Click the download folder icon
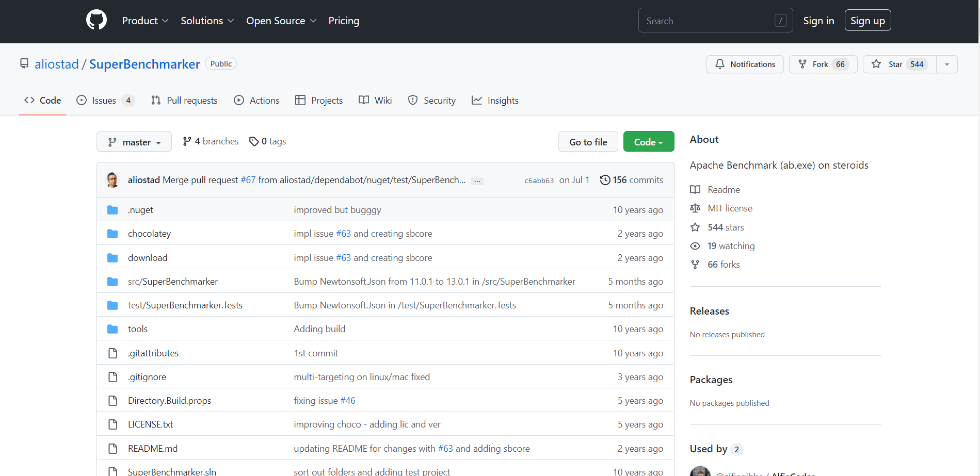Viewport: 980px width, 476px height. 113,258
